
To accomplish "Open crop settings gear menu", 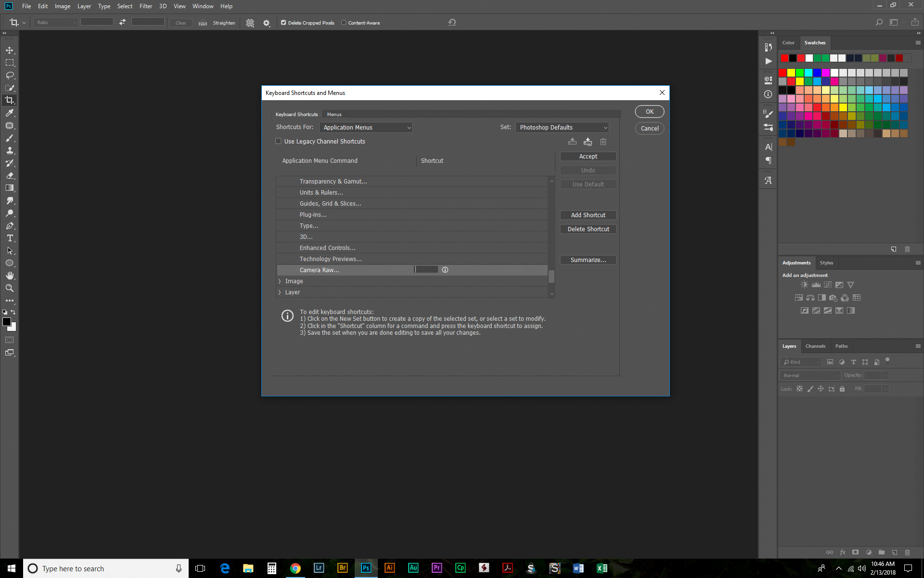I will [267, 23].
